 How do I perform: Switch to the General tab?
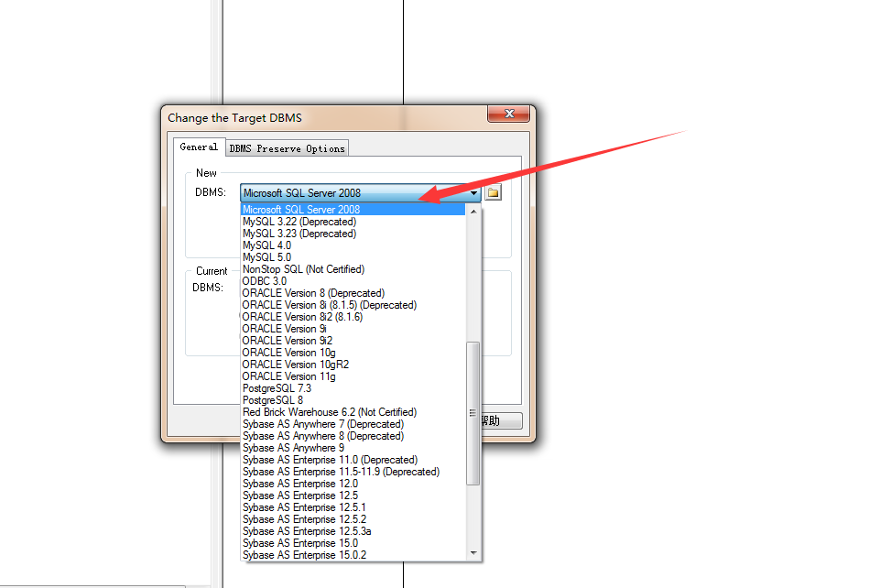coord(199,147)
